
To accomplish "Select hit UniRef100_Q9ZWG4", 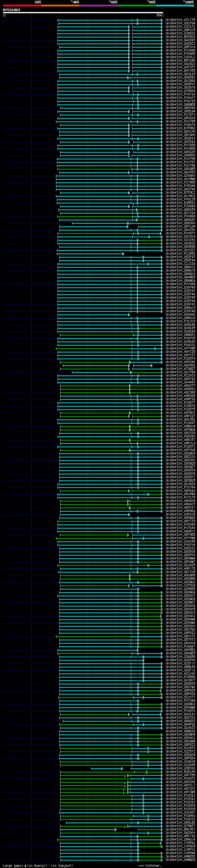I will (180, 454).
